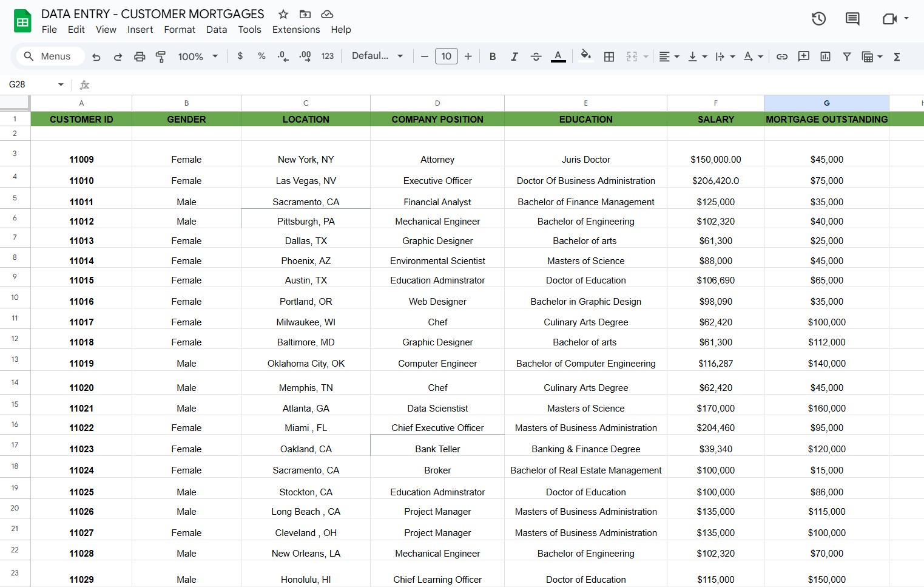Open the font family dropdown

point(377,56)
